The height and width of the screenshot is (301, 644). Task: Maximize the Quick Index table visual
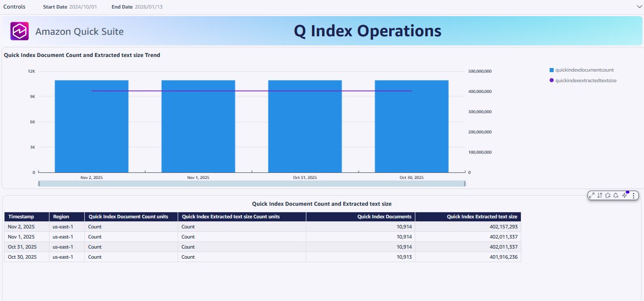click(x=592, y=196)
